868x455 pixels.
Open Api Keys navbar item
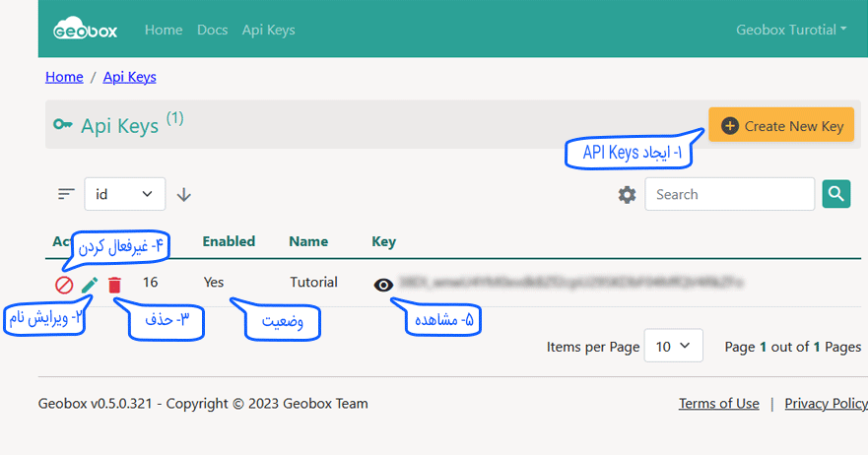tap(268, 30)
